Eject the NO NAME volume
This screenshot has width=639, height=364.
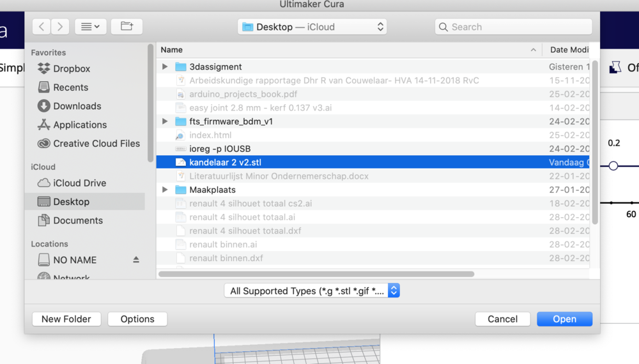[x=136, y=260]
